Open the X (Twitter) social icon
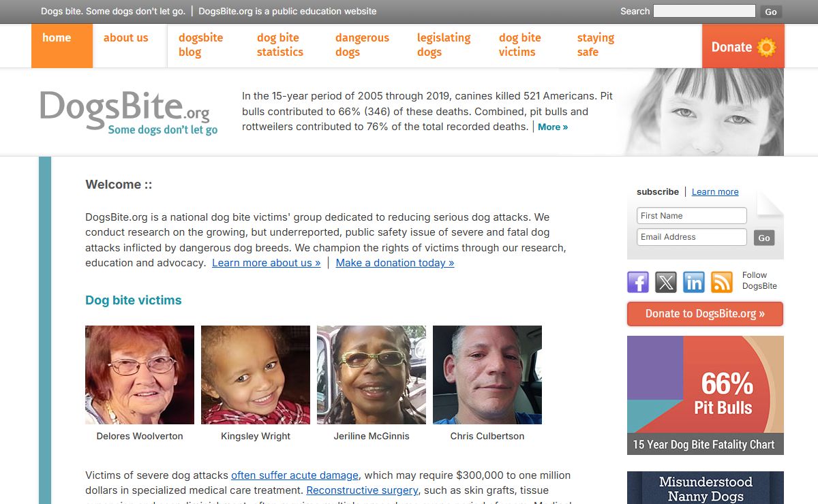 666,282
